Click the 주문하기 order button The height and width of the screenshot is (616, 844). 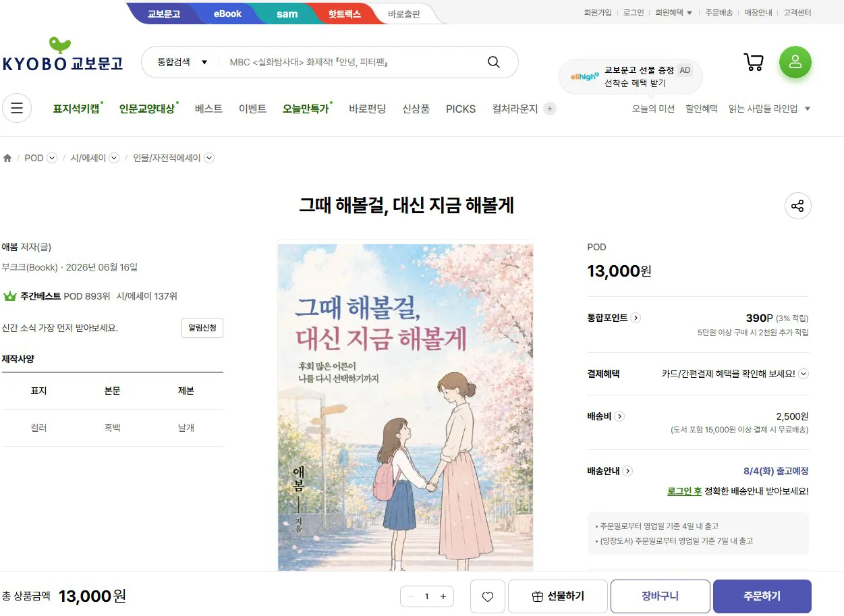[762, 596]
